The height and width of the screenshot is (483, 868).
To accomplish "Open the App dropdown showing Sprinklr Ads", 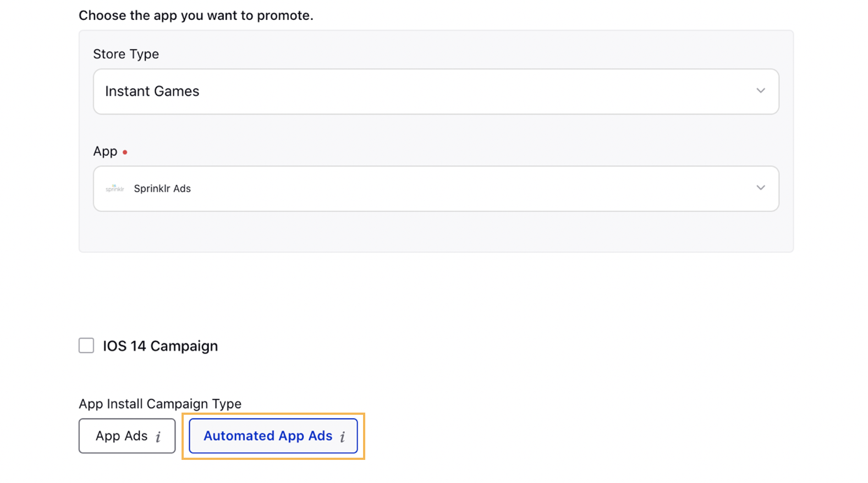I will pyautogui.click(x=436, y=189).
